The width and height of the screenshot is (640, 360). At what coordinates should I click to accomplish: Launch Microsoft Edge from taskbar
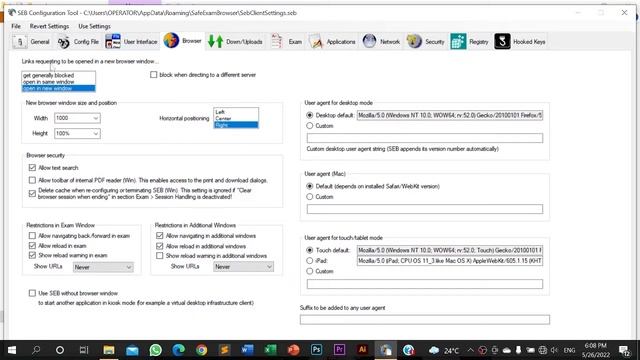[x=178, y=350]
